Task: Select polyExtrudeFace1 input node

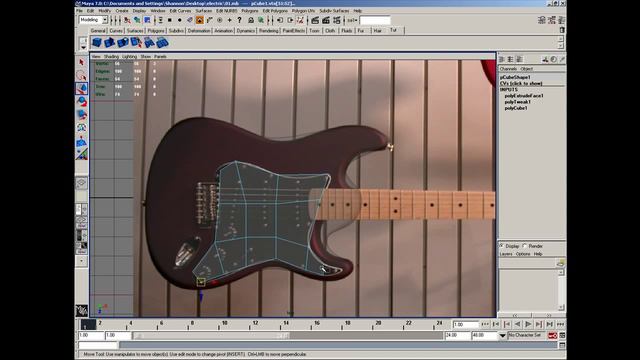Action: click(x=524, y=96)
